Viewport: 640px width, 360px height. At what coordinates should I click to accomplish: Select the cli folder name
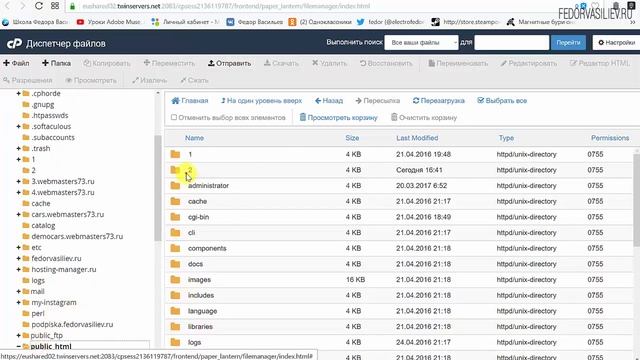[191, 233]
